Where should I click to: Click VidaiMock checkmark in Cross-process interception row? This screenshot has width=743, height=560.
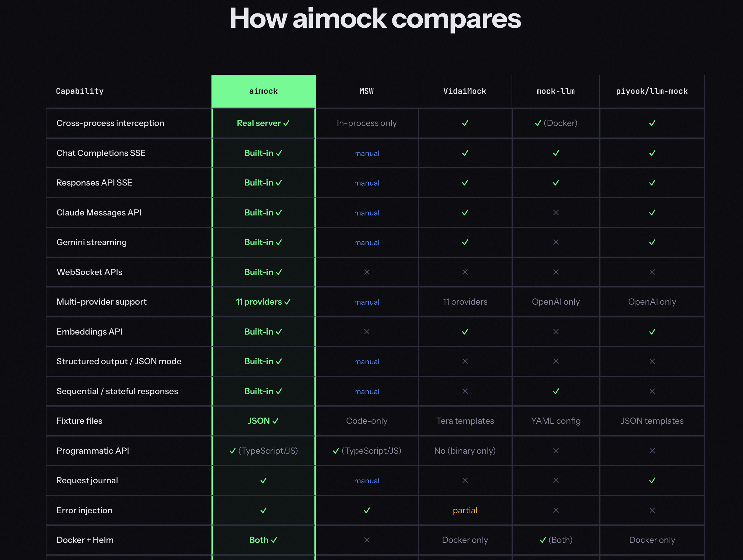coord(465,123)
